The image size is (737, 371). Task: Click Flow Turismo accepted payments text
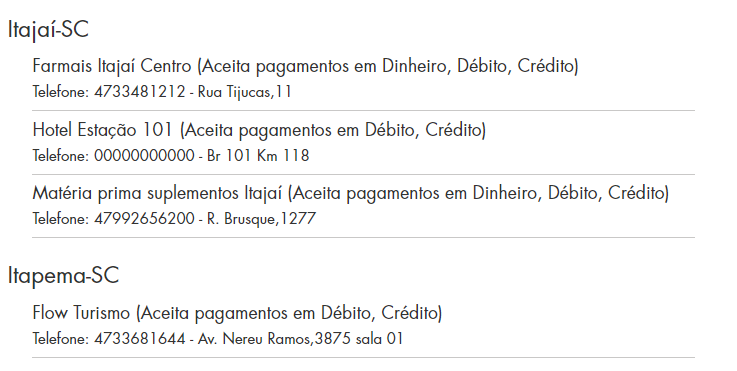(289, 313)
